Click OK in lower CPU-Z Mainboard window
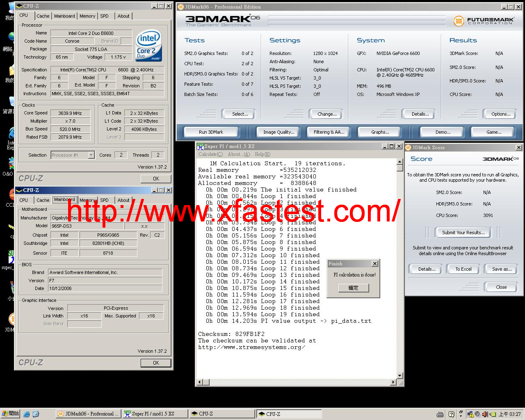 coord(156,363)
